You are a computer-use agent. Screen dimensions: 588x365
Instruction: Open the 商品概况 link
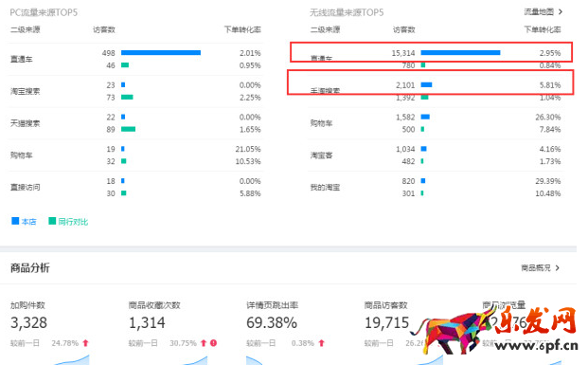click(x=536, y=267)
